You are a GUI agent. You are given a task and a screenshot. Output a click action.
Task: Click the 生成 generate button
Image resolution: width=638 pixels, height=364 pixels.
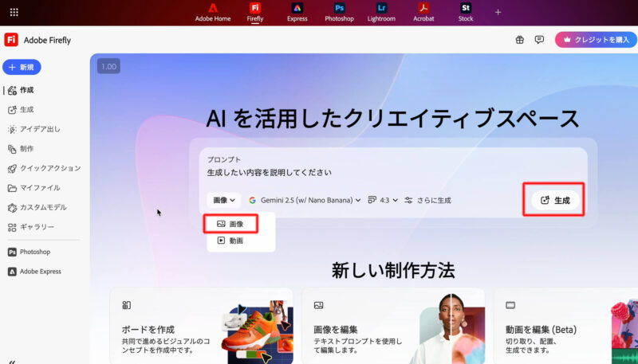pyautogui.click(x=555, y=200)
